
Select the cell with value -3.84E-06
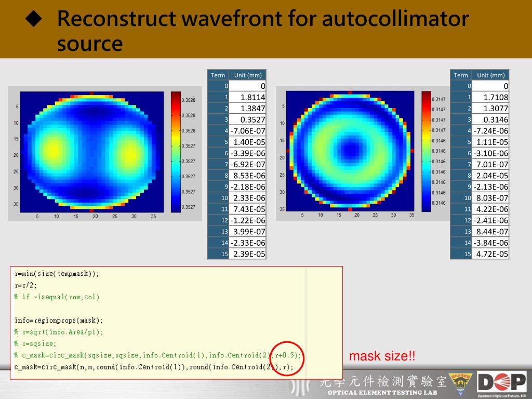pyautogui.click(x=490, y=243)
